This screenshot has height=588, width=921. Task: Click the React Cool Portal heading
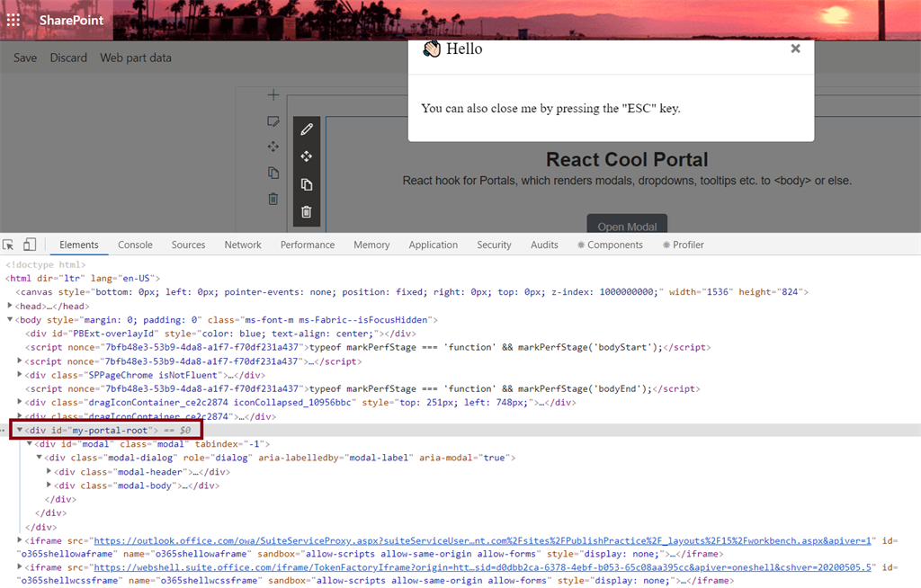pos(627,159)
